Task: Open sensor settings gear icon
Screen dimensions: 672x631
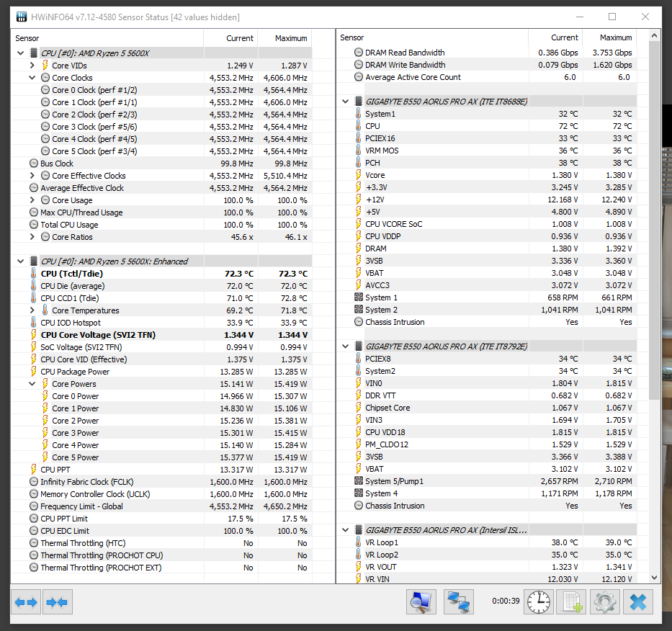Action: coord(605,602)
